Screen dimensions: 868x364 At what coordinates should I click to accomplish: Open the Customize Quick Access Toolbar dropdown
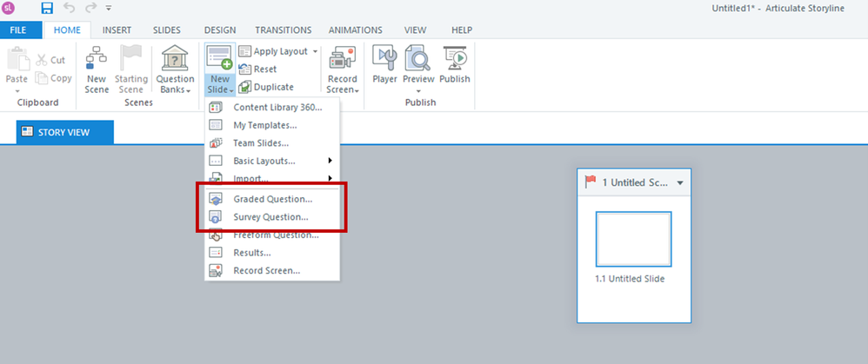[x=109, y=9]
